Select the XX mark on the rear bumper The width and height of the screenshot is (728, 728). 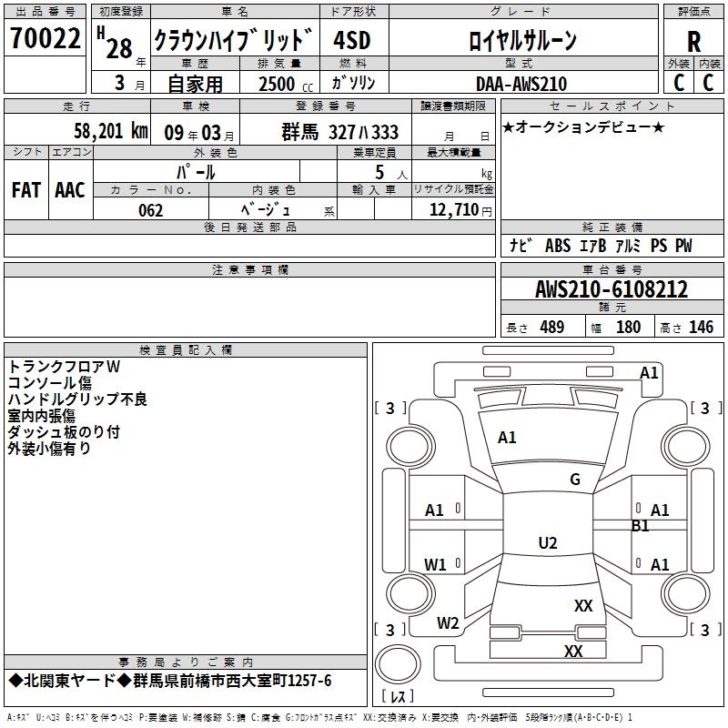point(573,652)
